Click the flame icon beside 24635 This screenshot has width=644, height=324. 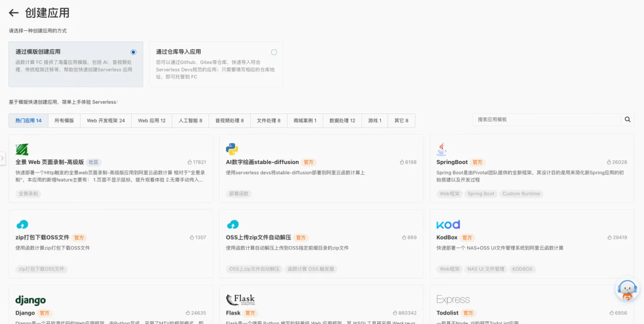click(188, 313)
